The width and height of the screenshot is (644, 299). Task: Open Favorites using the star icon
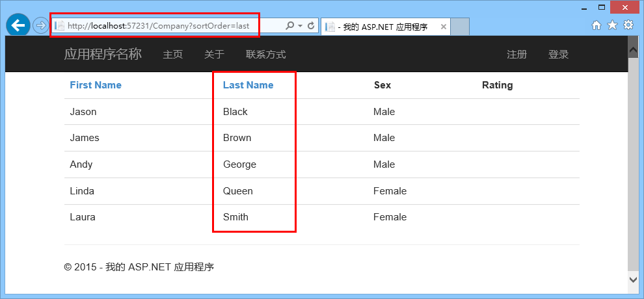pyautogui.click(x=612, y=25)
